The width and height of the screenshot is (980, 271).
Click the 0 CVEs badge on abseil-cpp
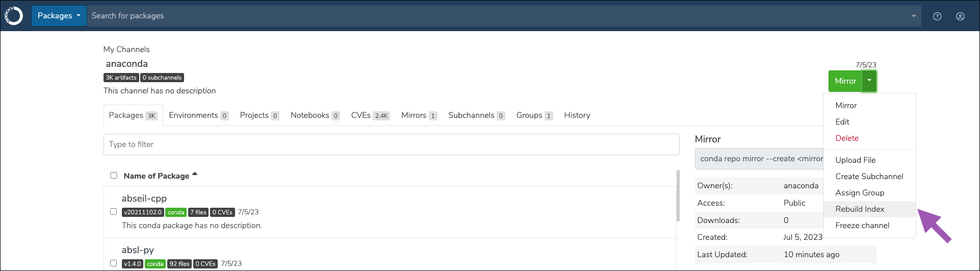pyautogui.click(x=222, y=212)
